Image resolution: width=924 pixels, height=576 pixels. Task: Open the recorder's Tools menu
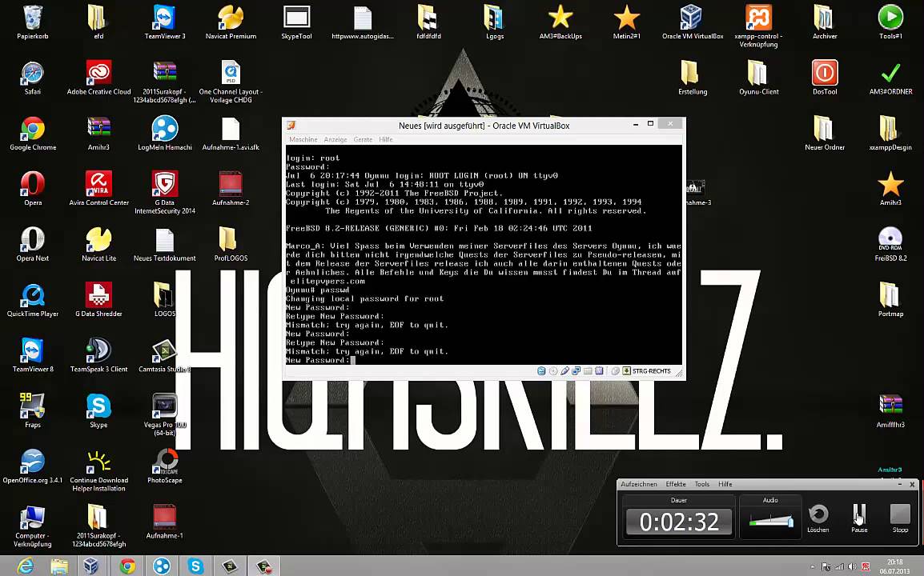(x=702, y=484)
